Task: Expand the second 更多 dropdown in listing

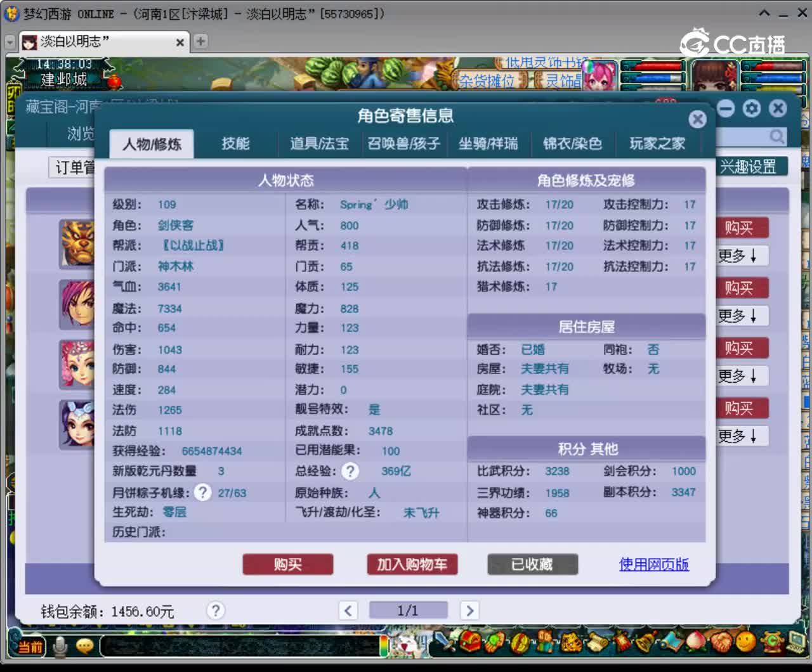Action: [742, 316]
